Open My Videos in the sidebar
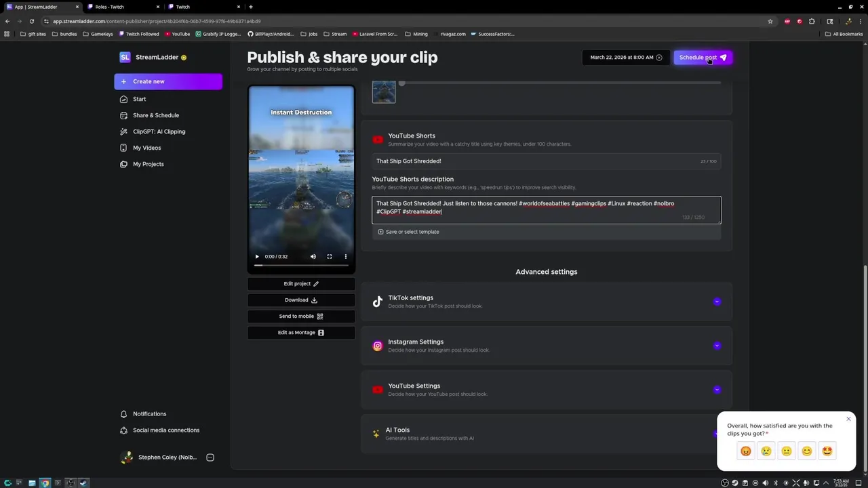Viewport: 868px width, 488px height. click(146, 148)
